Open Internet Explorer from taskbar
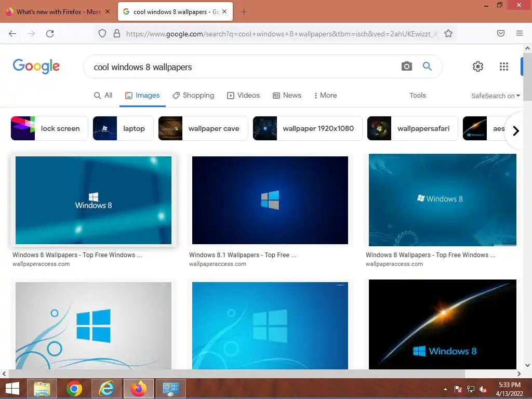 [107, 389]
